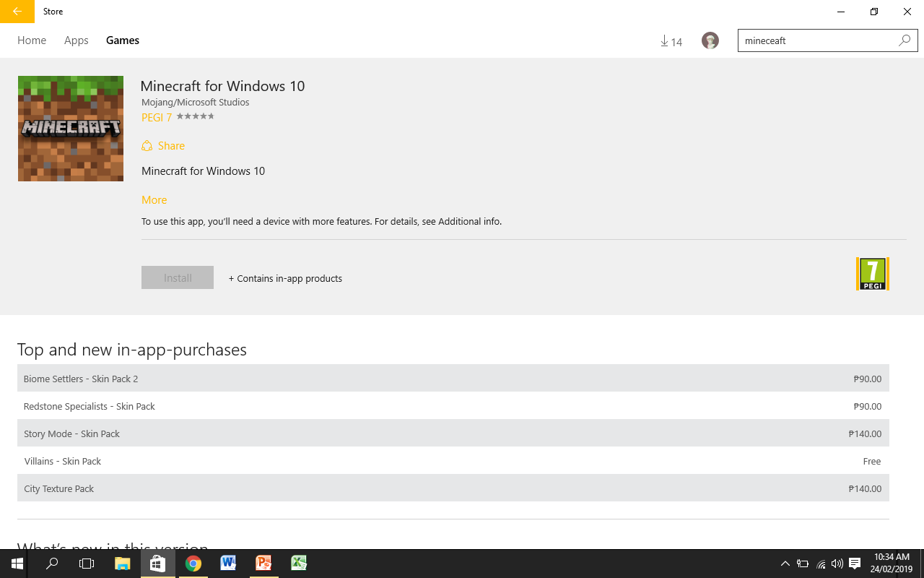Focus the search box containing mineceaft
Screen dimensions: 924x578
(x=827, y=40)
